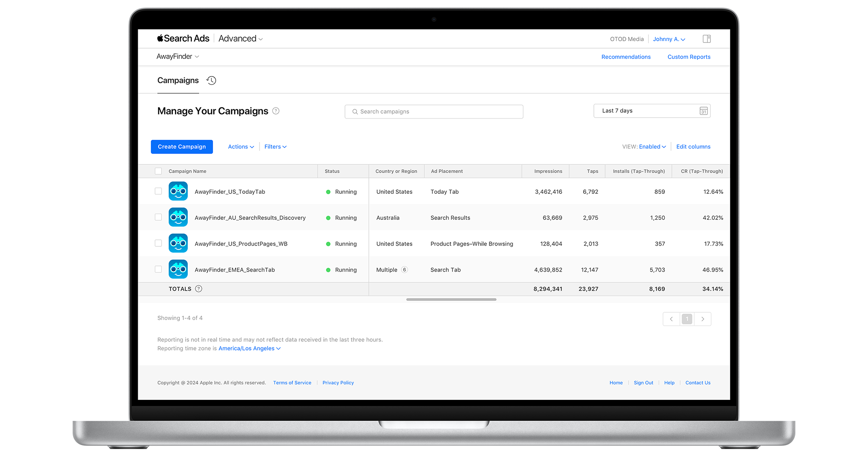Click the Apple Search Ads logo
This screenshot has width=868, height=453.
183,38
